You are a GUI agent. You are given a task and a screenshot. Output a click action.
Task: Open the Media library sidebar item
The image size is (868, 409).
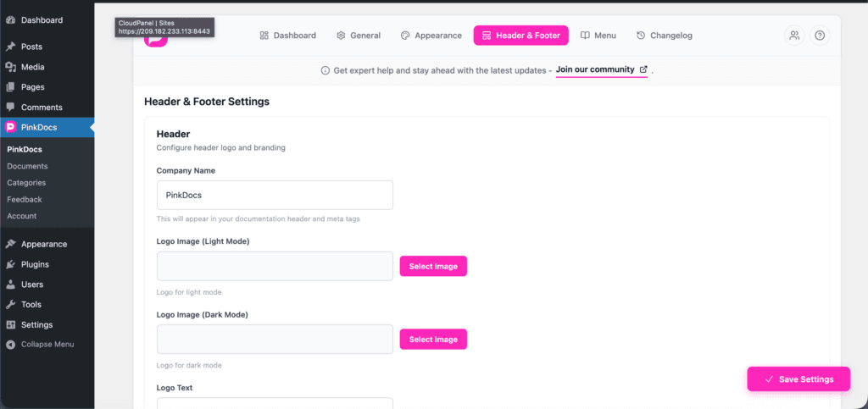[32, 67]
